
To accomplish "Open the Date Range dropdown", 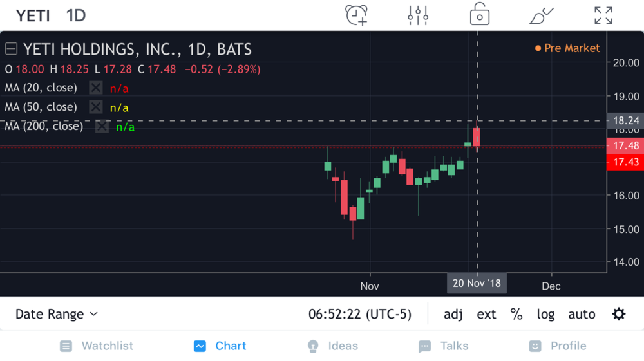I will pyautogui.click(x=57, y=314).
